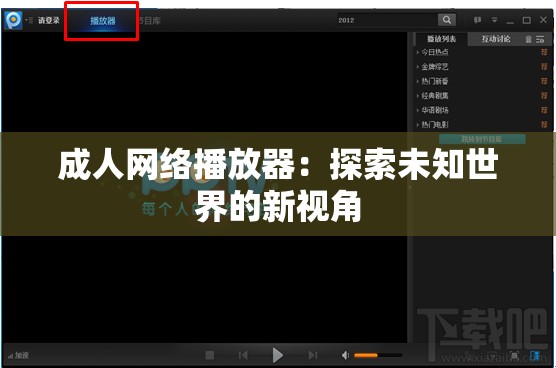The image size is (556, 368).
Task: Maximize the player window
Action: click(x=527, y=20)
